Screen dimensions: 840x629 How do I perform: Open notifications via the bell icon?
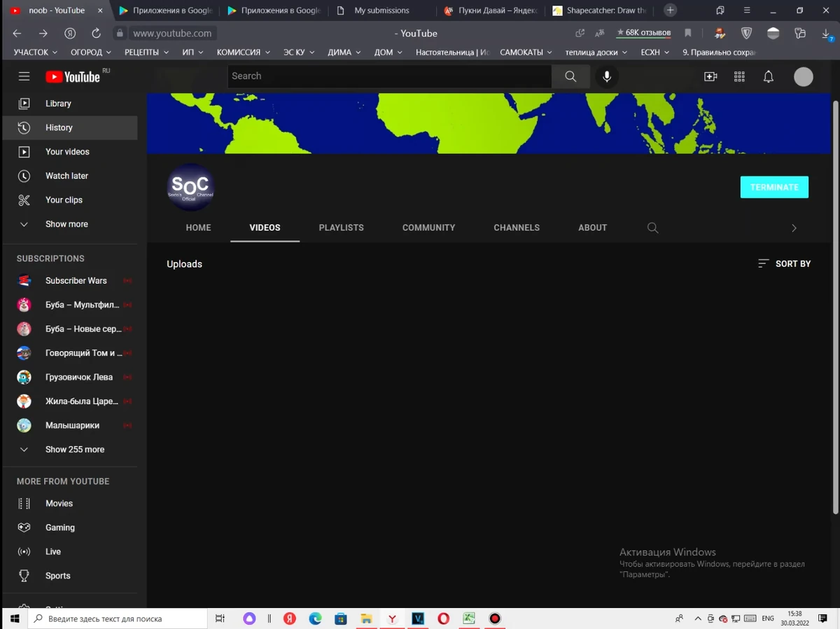point(768,76)
